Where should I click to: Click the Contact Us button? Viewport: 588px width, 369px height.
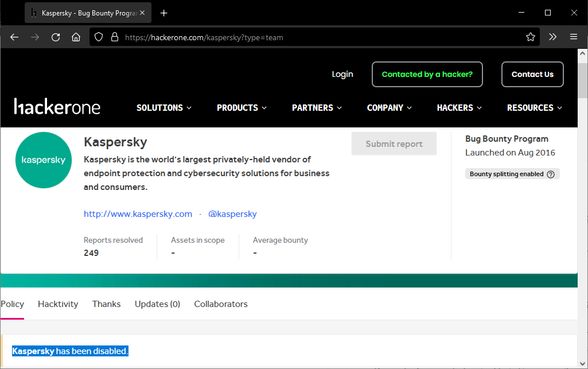pyautogui.click(x=532, y=75)
